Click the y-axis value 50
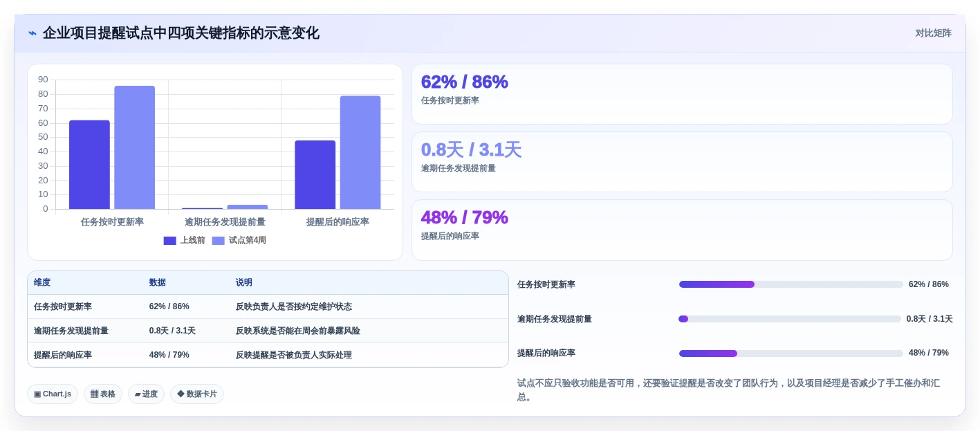This screenshot has height=431, width=980. click(x=43, y=137)
